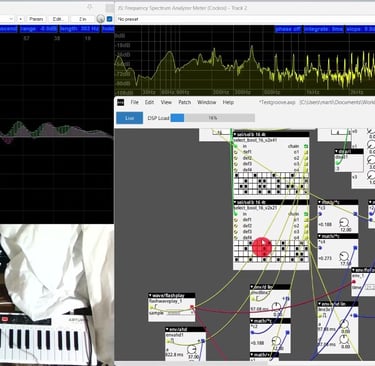Click the Axoloti app icon beside File menu

[x=121, y=102]
